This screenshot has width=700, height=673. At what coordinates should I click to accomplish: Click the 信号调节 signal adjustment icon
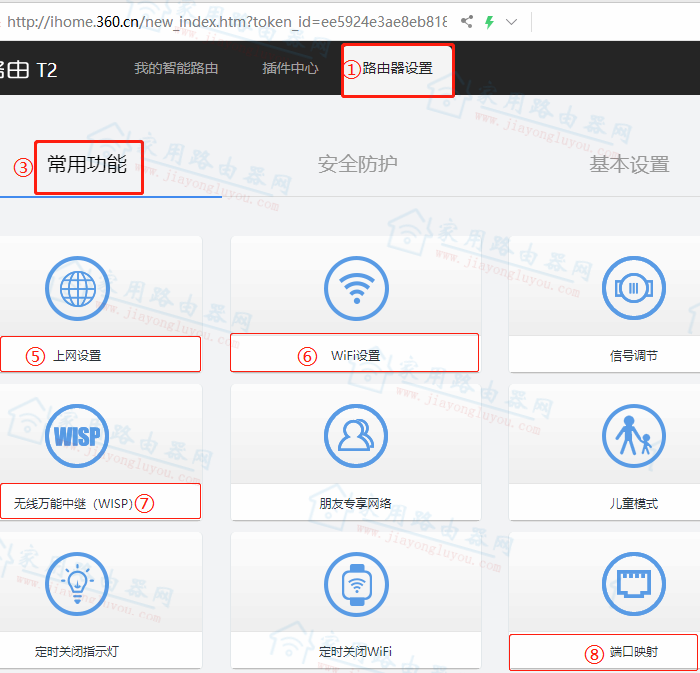pyautogui.click(x=633, y=289)
